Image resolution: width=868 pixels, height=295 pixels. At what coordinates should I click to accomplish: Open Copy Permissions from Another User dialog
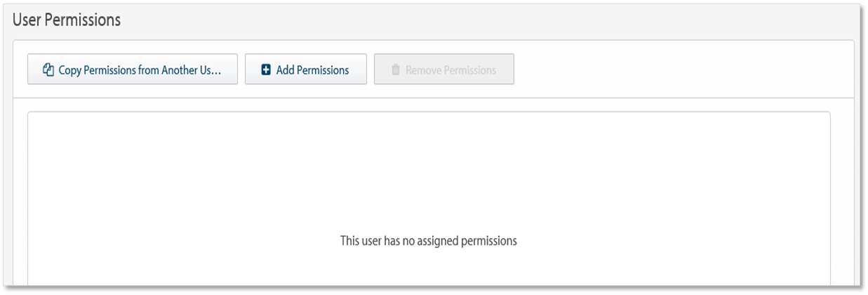click(133, 70)
